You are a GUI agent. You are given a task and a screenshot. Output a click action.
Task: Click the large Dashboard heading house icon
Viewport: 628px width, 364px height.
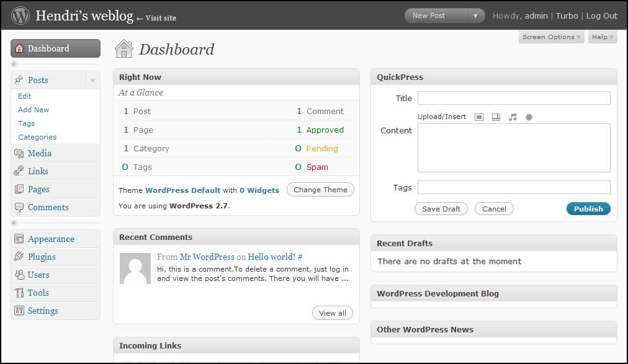pyautogui.click(x=123, y=49)
